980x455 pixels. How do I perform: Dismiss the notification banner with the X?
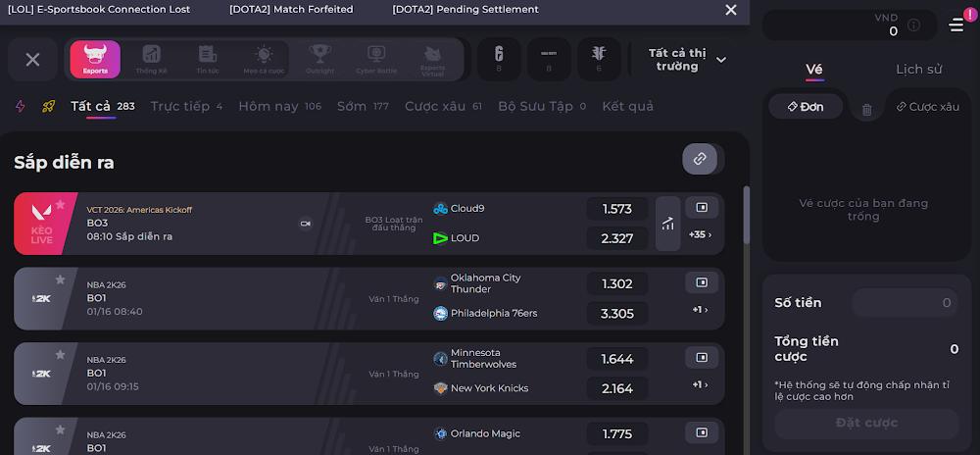[x=731, y=10]
